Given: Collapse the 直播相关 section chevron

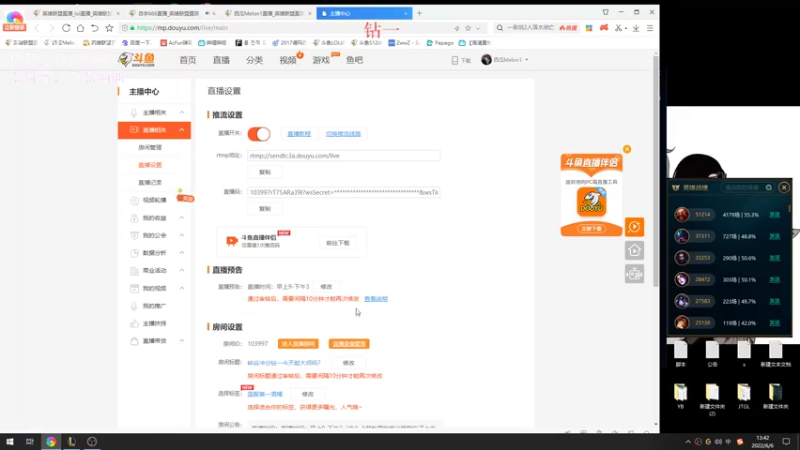Looking at the screenshot, I should click(182, 130).
